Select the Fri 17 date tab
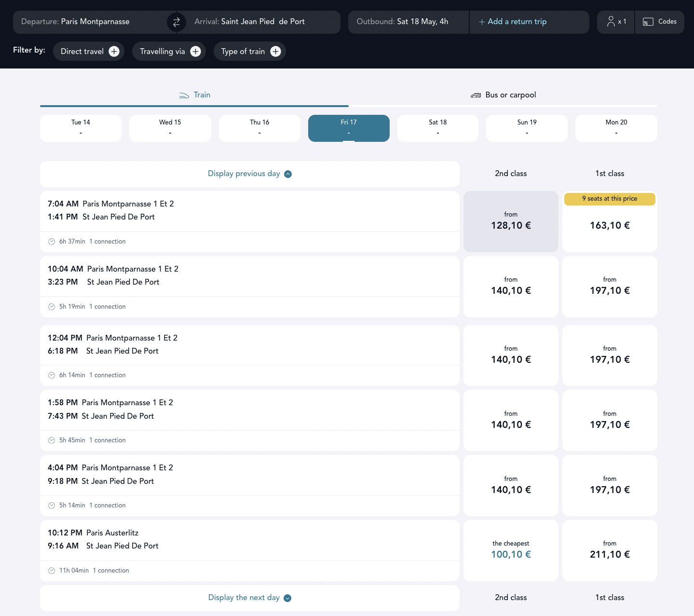The height and width of the screenshot is (616, 694). pos(349,128)
